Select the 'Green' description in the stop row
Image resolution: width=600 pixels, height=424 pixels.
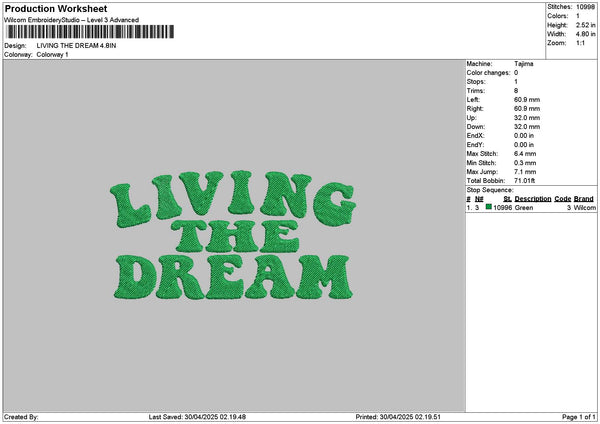pyautogui.click(x=524, y=207)
